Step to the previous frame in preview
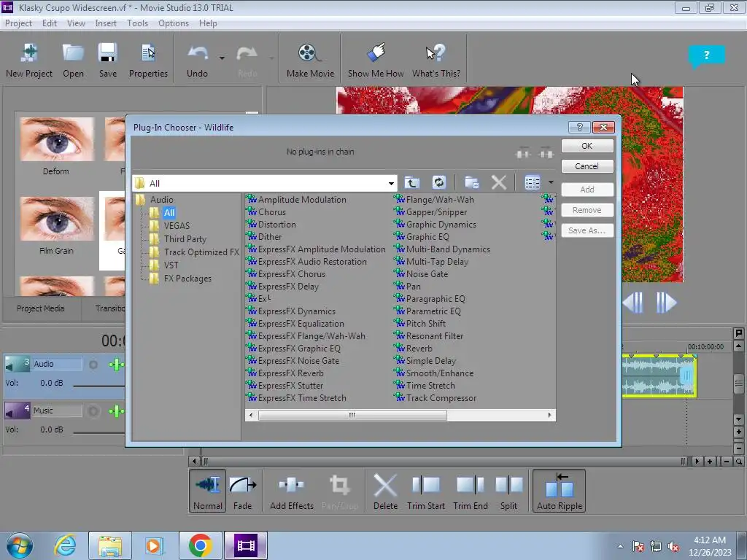 [634, 303]
